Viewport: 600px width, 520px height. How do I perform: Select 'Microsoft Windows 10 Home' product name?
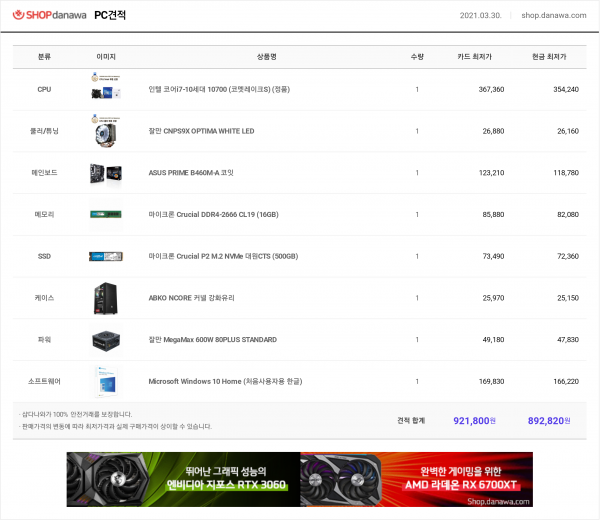[x=225, y=381]
